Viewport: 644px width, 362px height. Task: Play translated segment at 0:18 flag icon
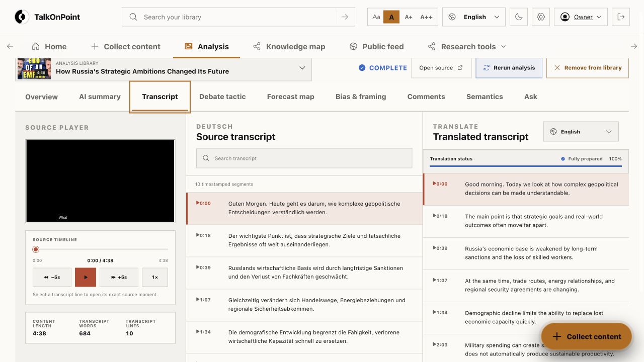[x=435, y=216]
